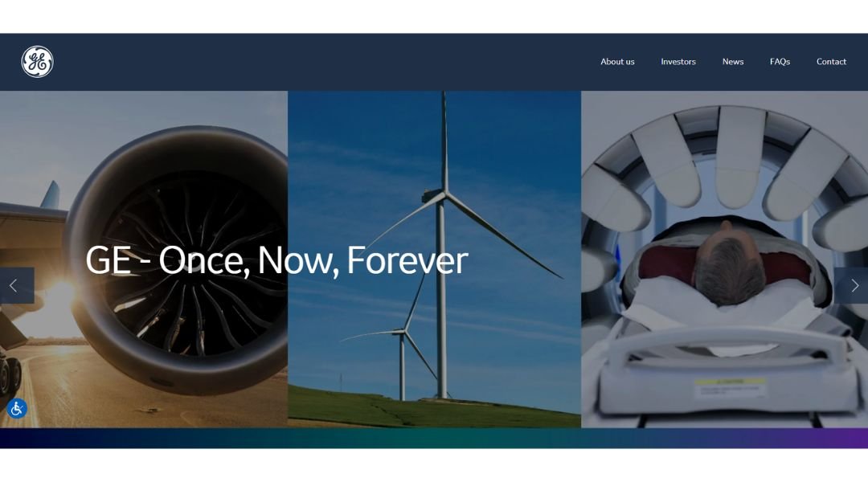Navigate to the Investors section

pos(678,61)
